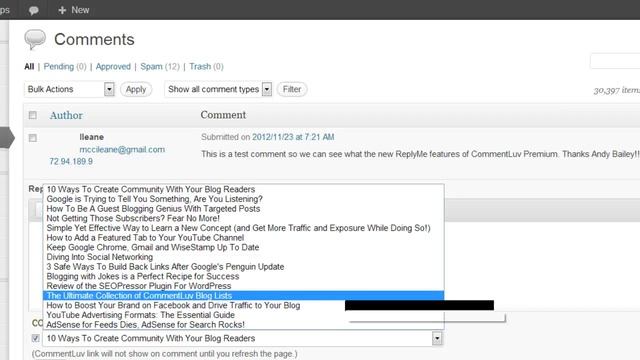Click the Filter button
This screenshot has height=360, width=640.
click(292, 89)
